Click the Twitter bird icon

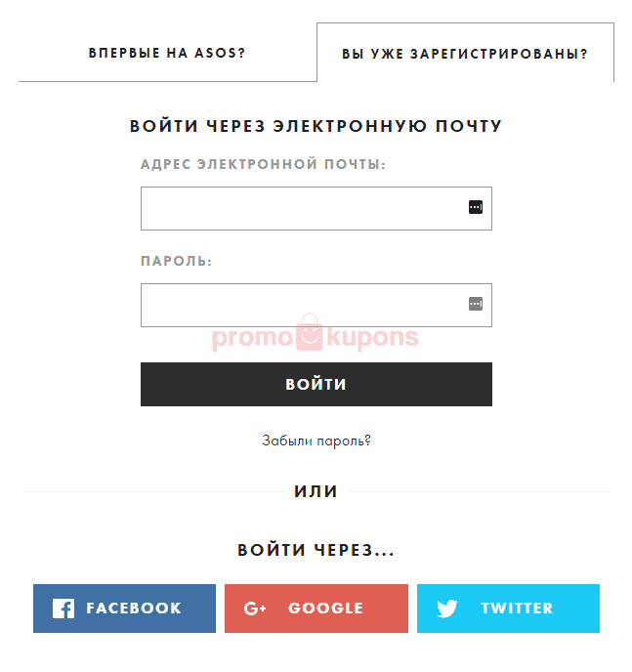[447, 609]
